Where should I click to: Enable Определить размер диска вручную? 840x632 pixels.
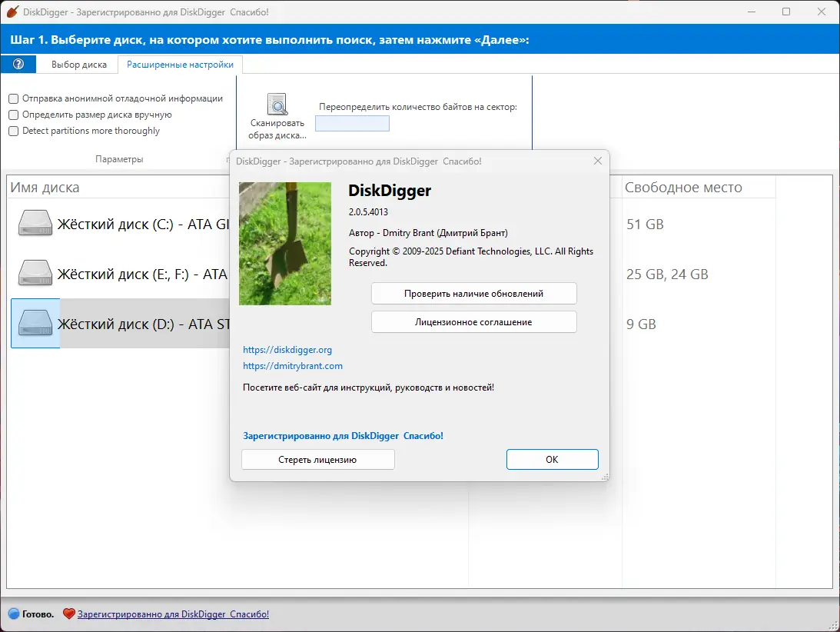pyautogui.click(x=12, y=115)
